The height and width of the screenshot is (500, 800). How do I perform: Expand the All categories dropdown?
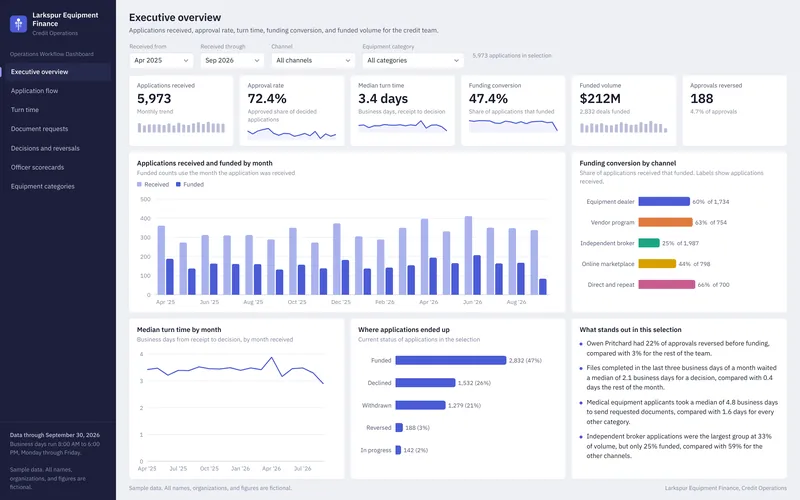(413, 60)
